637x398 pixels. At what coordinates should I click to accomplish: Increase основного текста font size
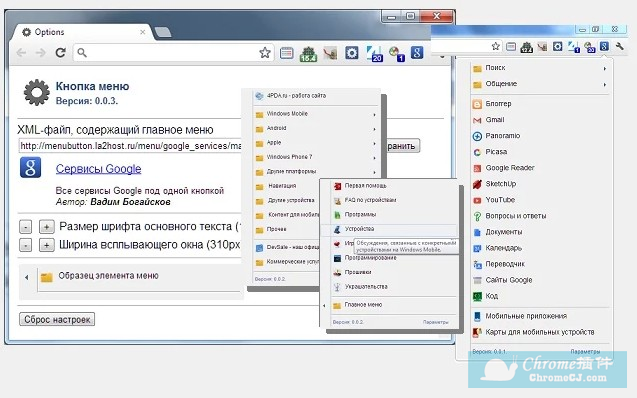point(47,227)
